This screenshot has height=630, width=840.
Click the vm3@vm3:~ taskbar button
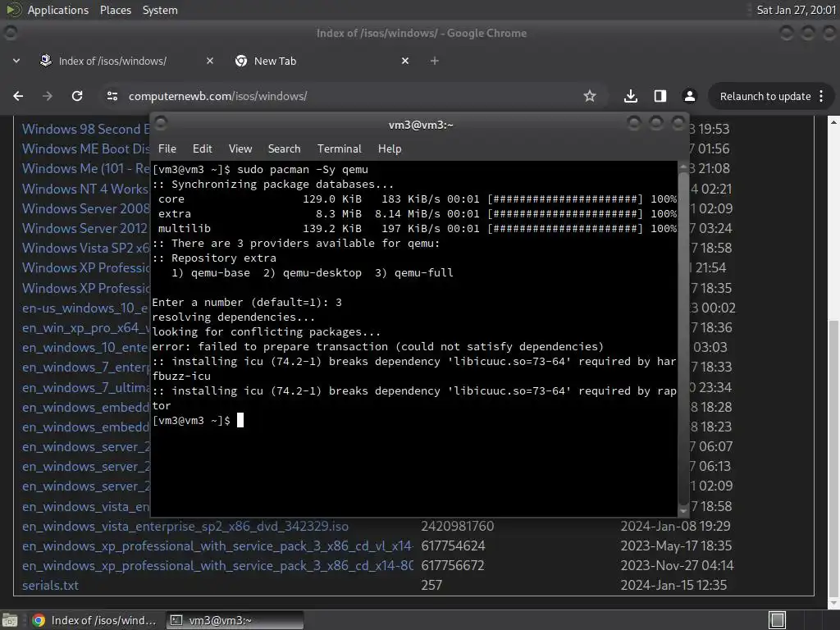(x=234, y=620)
